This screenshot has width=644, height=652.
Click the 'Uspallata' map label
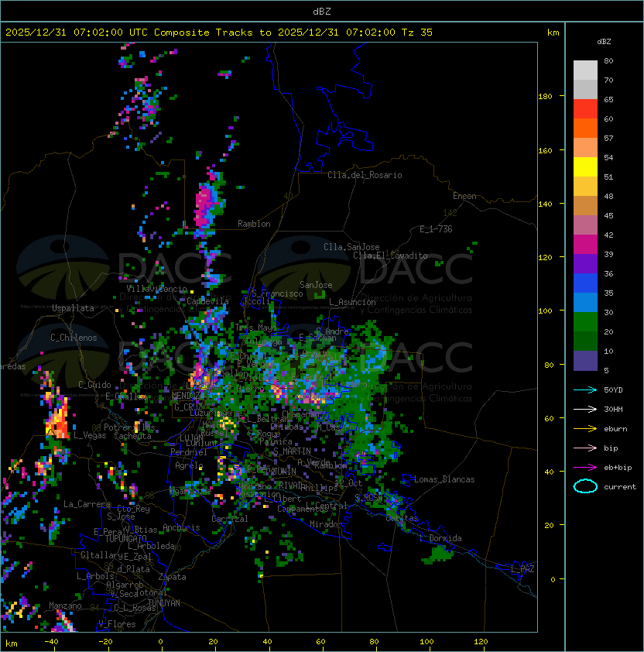[x=73, y=308]
